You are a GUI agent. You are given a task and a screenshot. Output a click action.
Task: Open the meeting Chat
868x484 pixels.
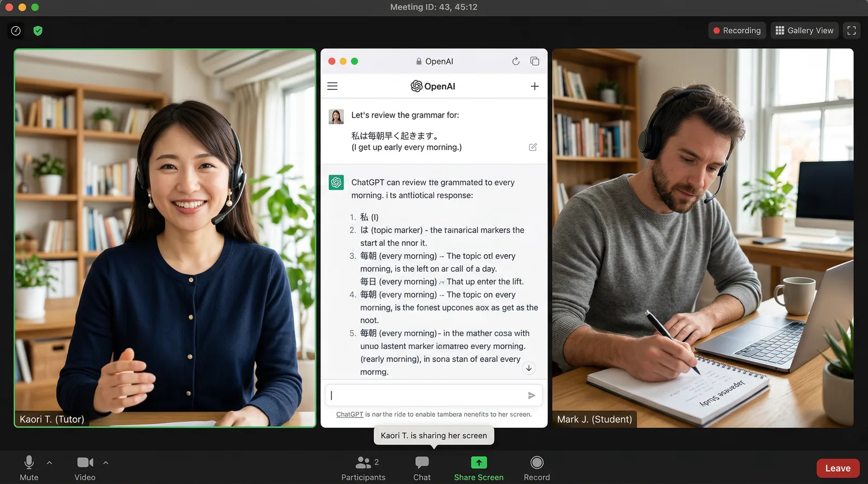tap(422, 468)
